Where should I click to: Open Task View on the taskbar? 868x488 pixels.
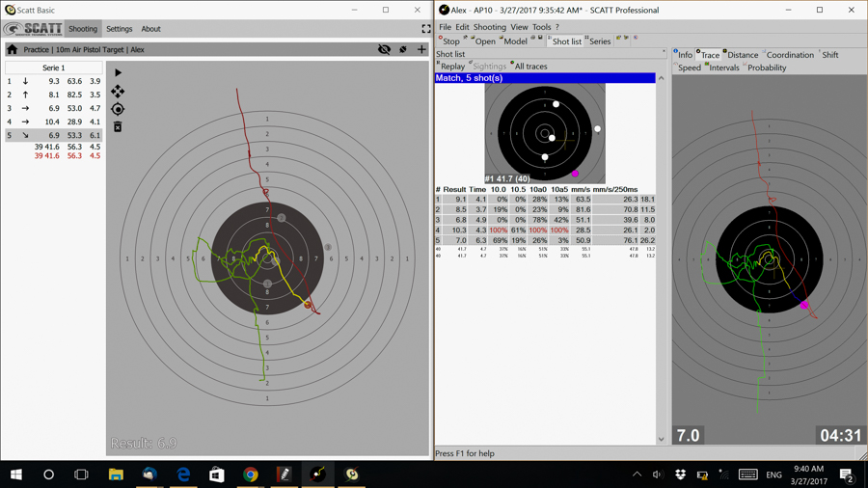(81, 474)
